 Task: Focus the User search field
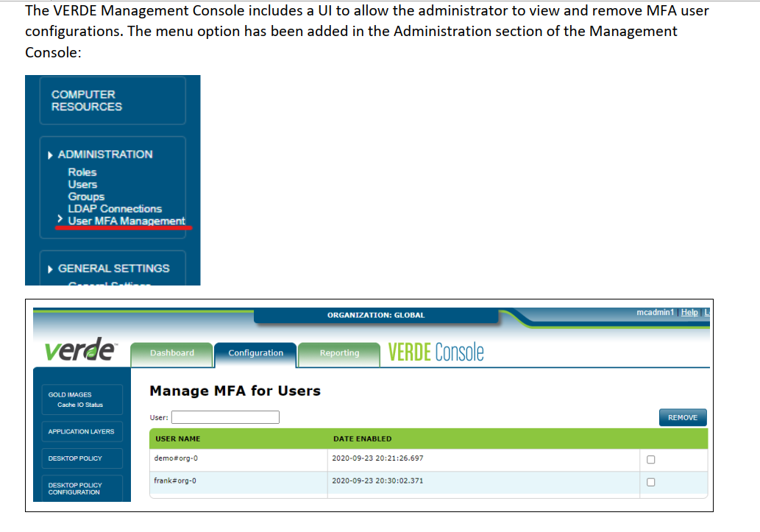tap(225, 417)
